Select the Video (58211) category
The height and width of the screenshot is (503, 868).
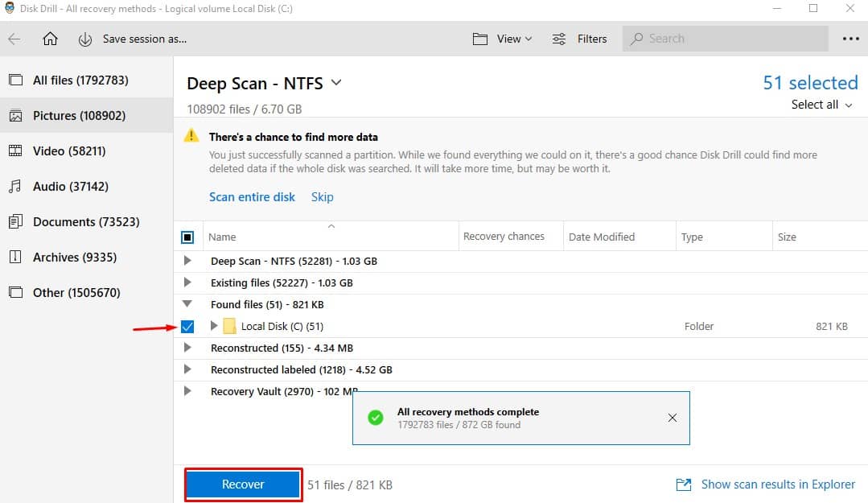pyautogui.click(x=68, y=151)
